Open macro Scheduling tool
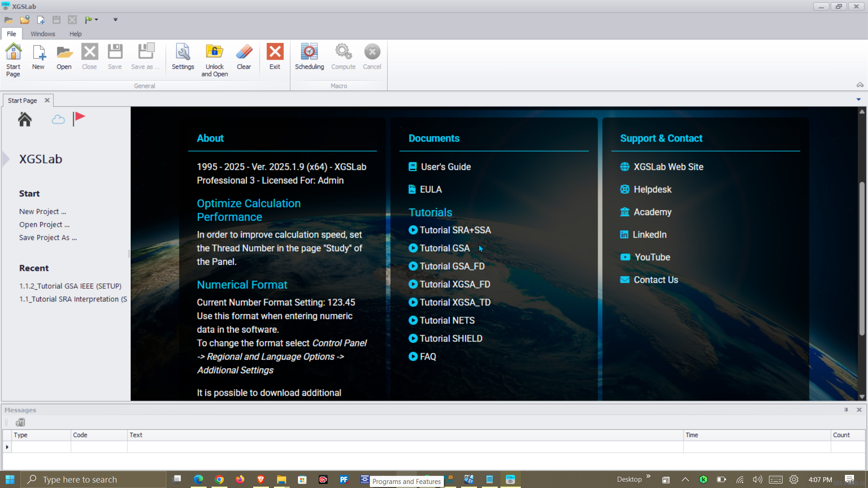The height and width of the screenshot is (488, 868). 310,56
